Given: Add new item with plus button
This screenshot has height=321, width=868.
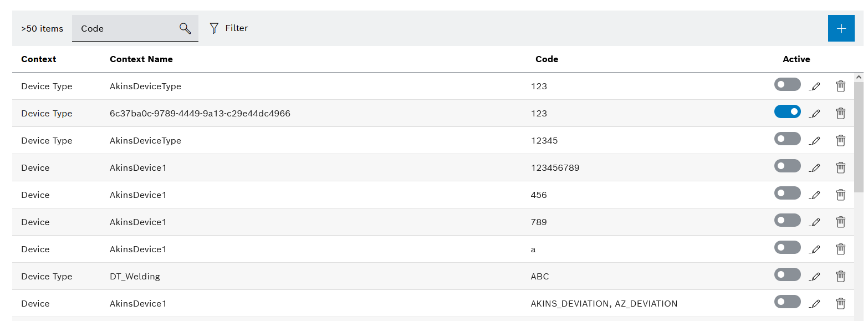Looking at the screenshot, I should click(x=841, y=28).
